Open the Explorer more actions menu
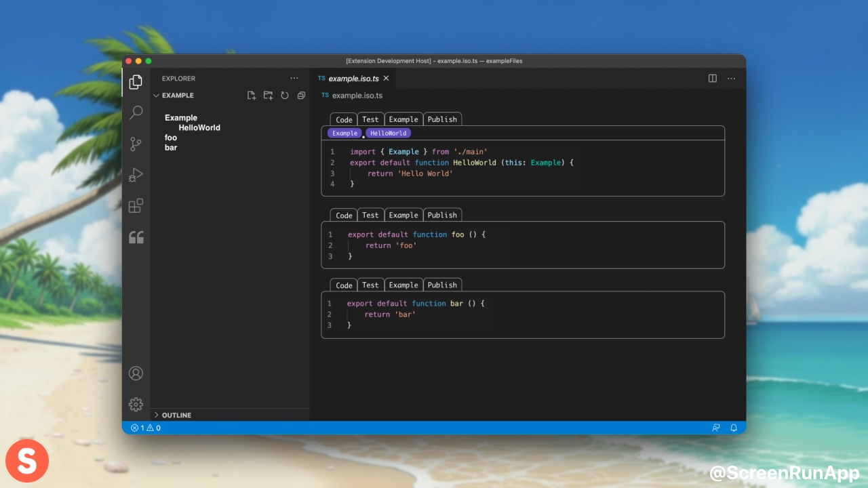This screenshot has width=868, height=488. pos(294,78)
